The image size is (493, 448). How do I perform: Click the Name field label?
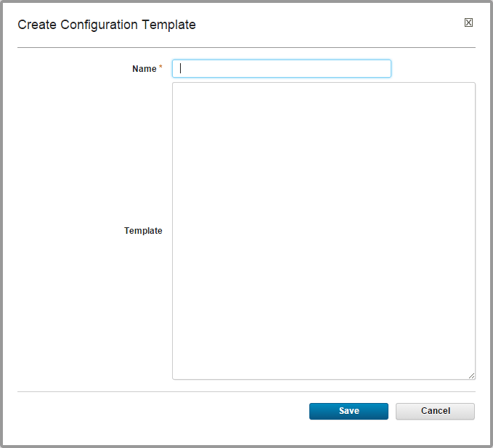point(144,68)
